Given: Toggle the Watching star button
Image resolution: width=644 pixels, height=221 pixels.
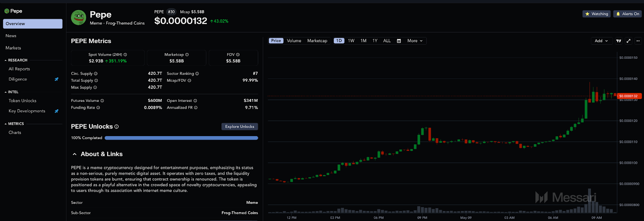Looking at the screenshot, I should click(x=597, y=14).
